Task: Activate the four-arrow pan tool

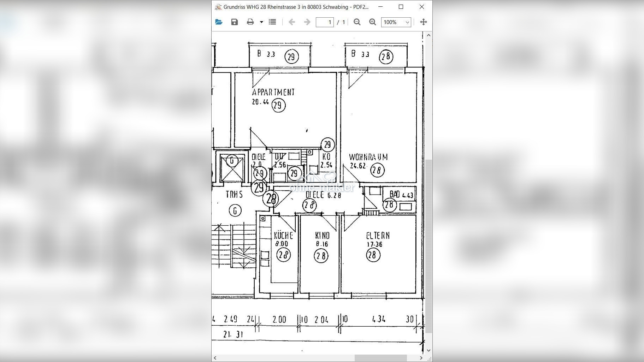Action: click(423, 22)
